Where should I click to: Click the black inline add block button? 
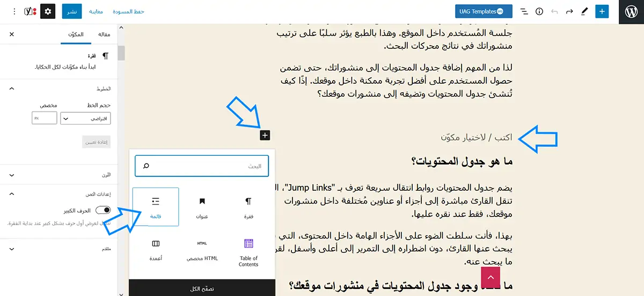(265, 135)
